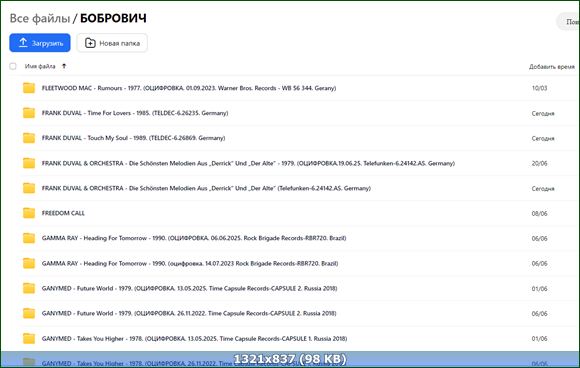580x368 pixels.
Task: Select Die Schönsten Melodien (Telefunken-6.24142.AS. Germany) name without year
Action: coord(206,188)
